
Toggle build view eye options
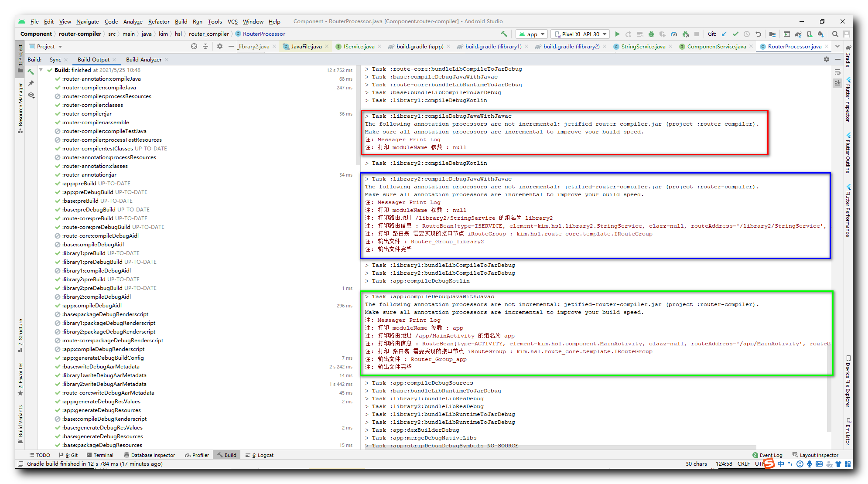point(31,95)
